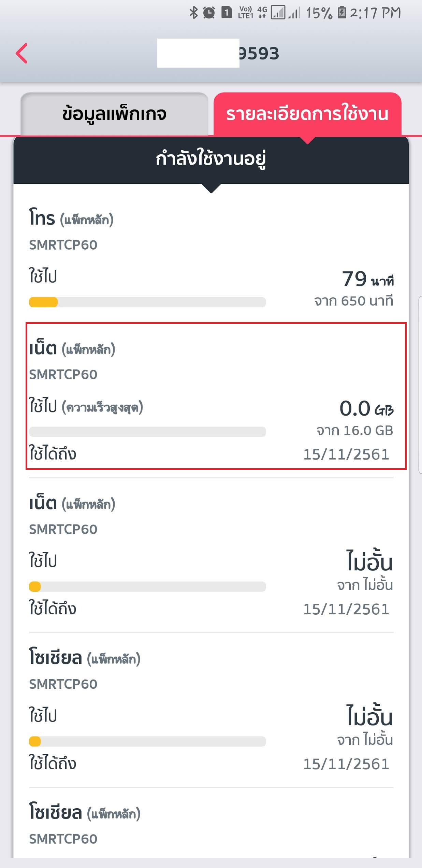Screen dimensions: 422x868
Task: Tap the Bluetooth status icon
Action: [x=193, y=13]
